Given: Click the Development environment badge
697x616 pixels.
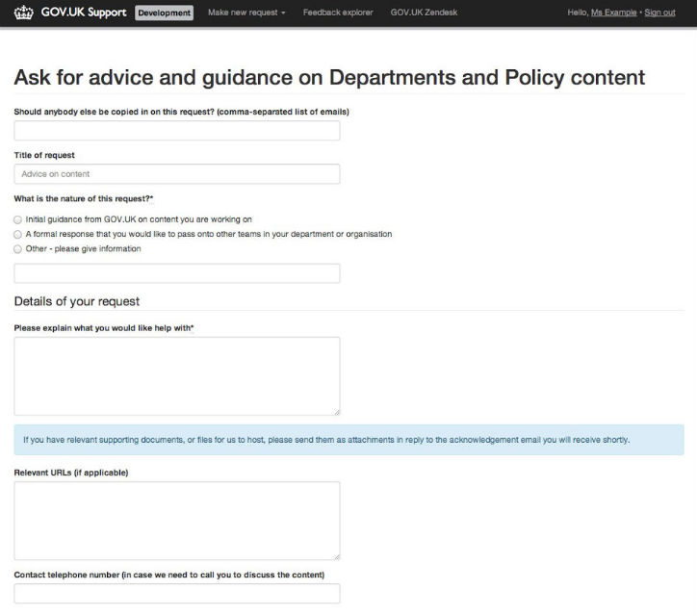Looking at the screenshot, I should point(164,13).
